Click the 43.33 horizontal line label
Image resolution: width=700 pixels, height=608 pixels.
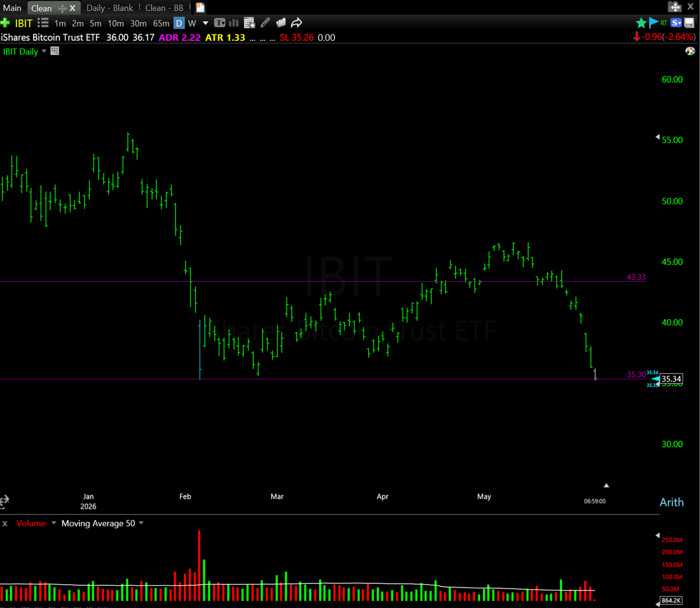636,277
